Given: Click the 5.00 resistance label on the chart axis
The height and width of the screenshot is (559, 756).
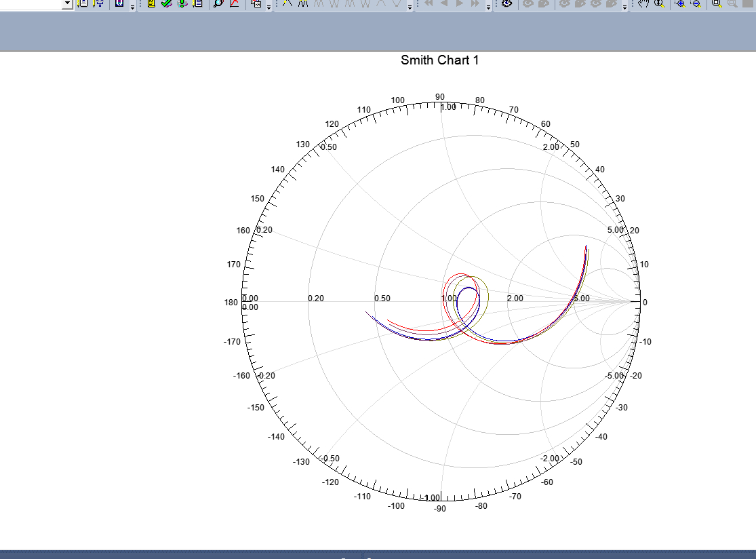Looking at the screenshot, I should click(582, 298).
